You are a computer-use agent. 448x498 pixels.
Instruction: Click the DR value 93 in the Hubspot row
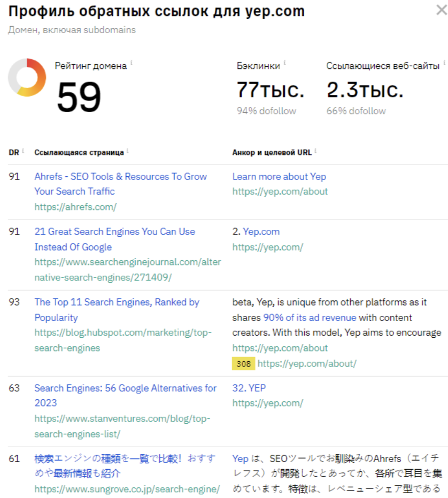(14, 302)
